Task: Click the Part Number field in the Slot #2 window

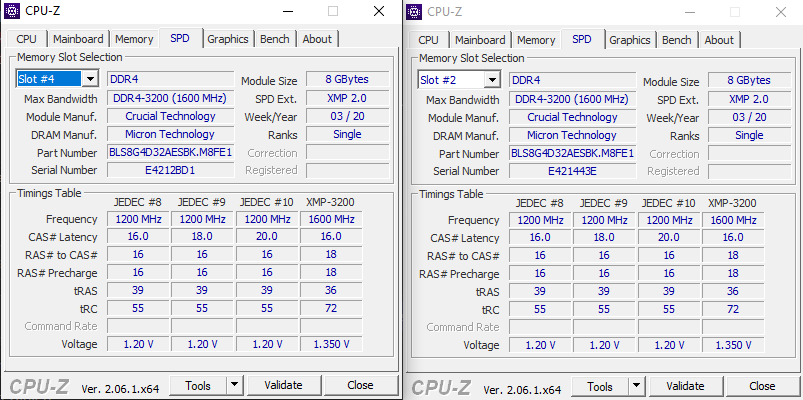Action: coord(573,153)
